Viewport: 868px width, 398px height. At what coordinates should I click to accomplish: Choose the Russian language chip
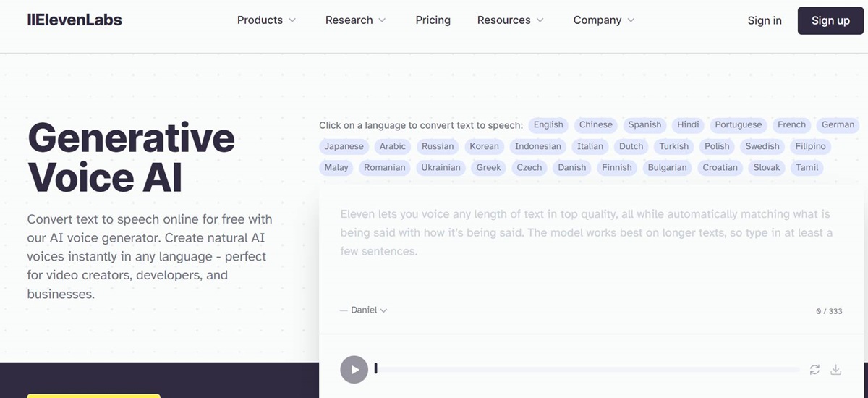coord(438,146)
